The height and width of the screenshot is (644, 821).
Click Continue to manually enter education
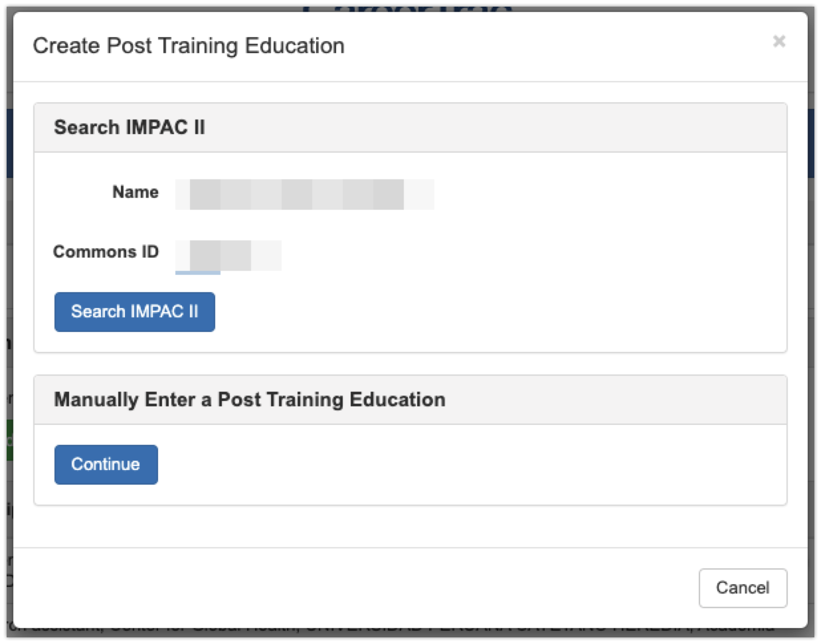pyautogui.click(x=106, y=464)
